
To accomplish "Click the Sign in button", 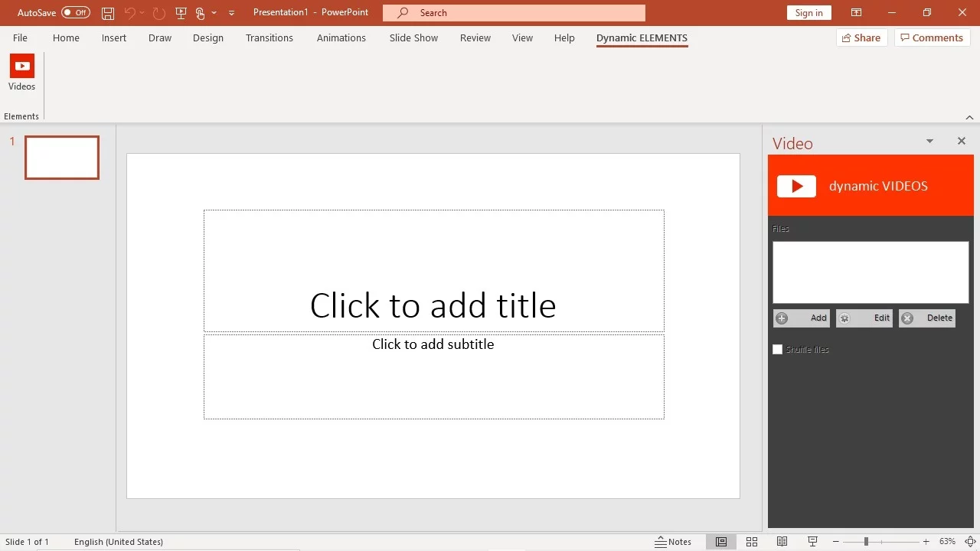I will click(x=808, y=13).
